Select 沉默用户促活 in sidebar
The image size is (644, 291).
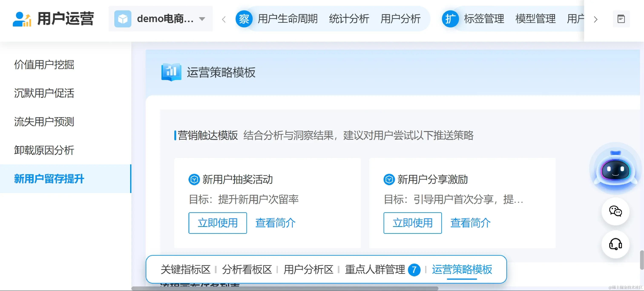coord(66,93)
